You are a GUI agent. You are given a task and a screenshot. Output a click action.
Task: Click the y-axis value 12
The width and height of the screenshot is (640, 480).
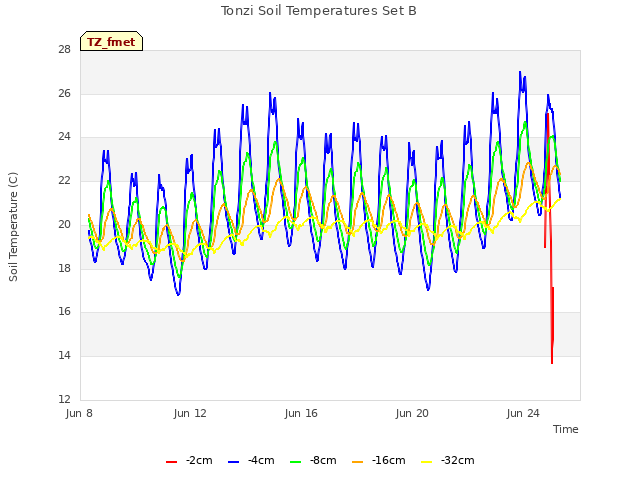64,399
